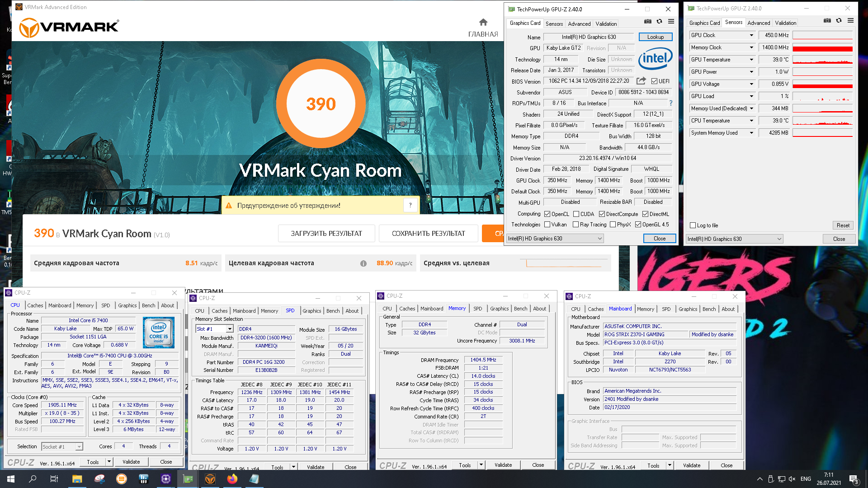
Task: Open Graphics tab in CPU-Z Memory window
Action: coord(500,309)
